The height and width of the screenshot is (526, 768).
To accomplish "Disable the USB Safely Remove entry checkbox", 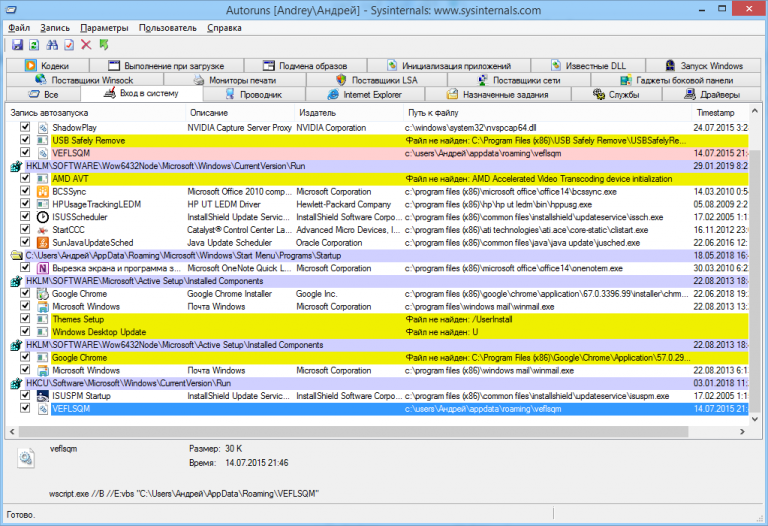I will tap(25, 141).
